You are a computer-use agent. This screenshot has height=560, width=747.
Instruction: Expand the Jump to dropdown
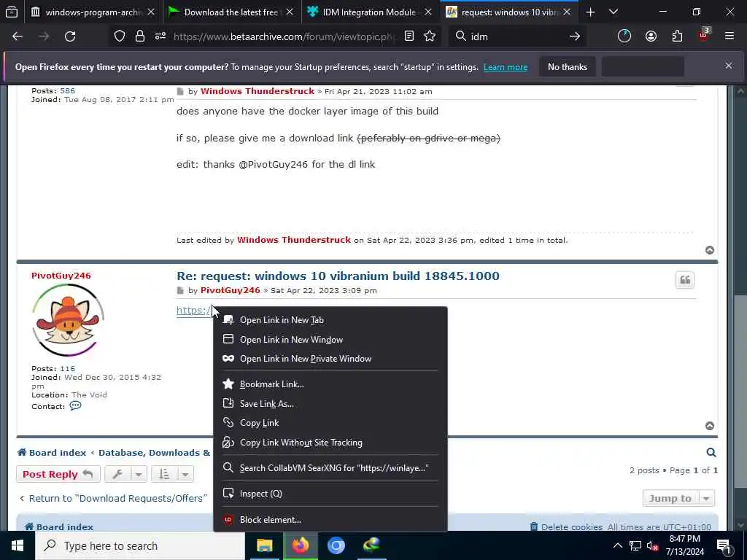[x=678, y=498]
